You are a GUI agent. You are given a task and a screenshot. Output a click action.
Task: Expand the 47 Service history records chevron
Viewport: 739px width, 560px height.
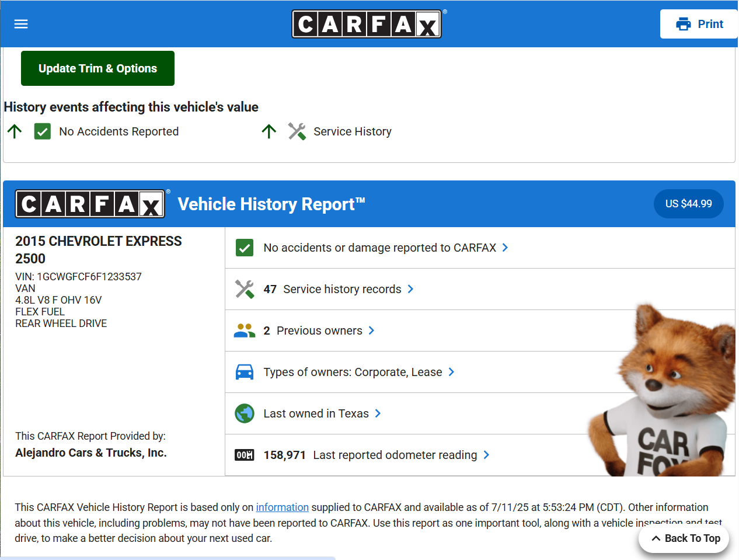[410, 289]
